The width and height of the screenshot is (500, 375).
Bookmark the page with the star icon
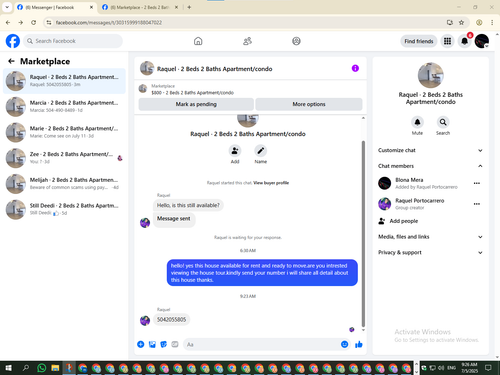[461, 22]
